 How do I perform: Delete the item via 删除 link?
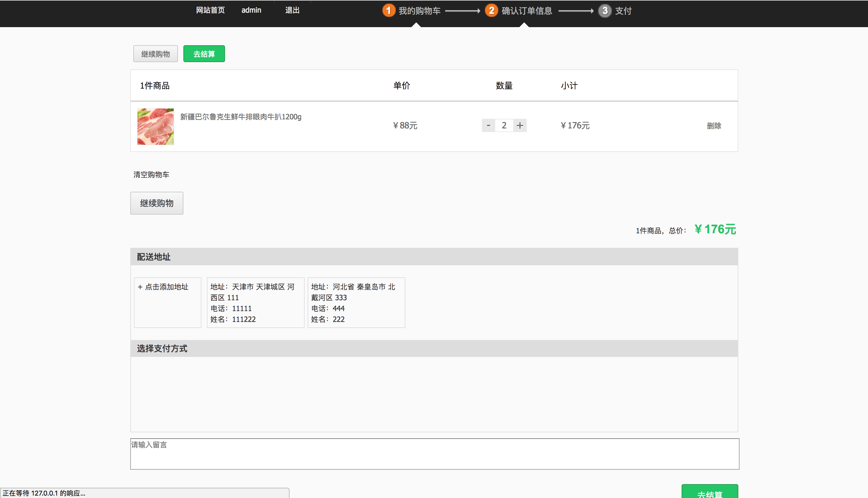click(x=714, y=126)
